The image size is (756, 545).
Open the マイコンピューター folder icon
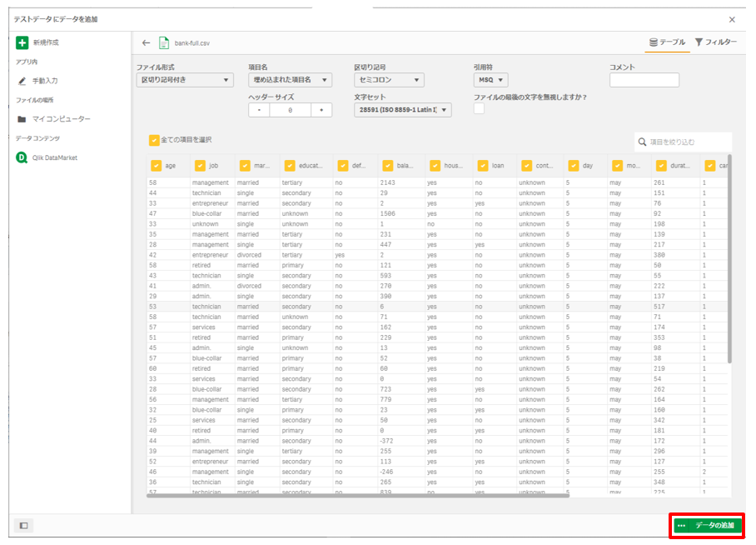click(22, 119)
